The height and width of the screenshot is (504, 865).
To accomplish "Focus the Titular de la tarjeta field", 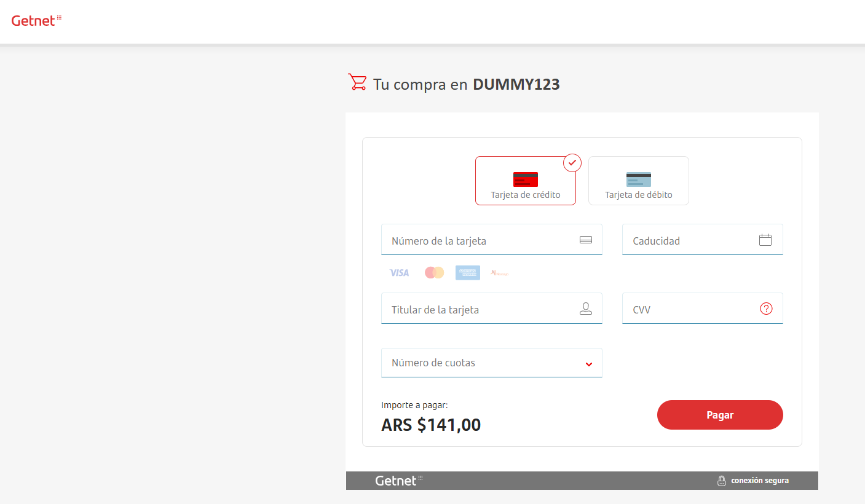I will pyautogui.click(x=492, y=309).
